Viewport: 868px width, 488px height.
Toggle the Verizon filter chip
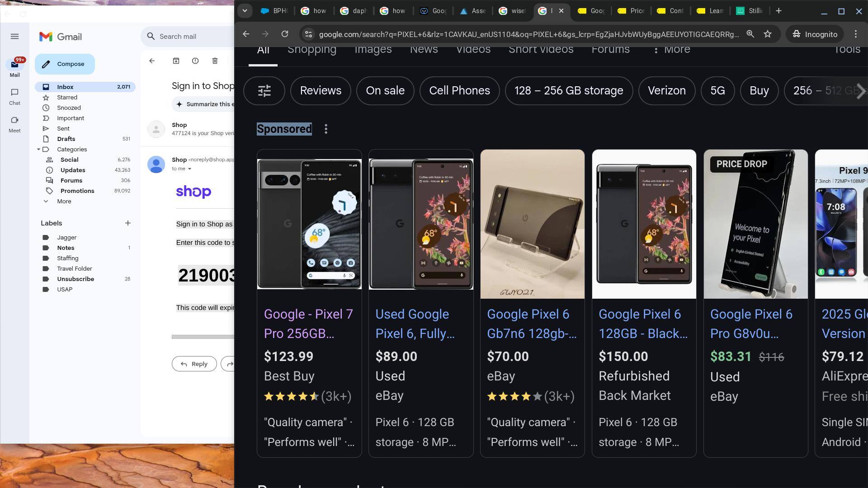tap(666, 91)
